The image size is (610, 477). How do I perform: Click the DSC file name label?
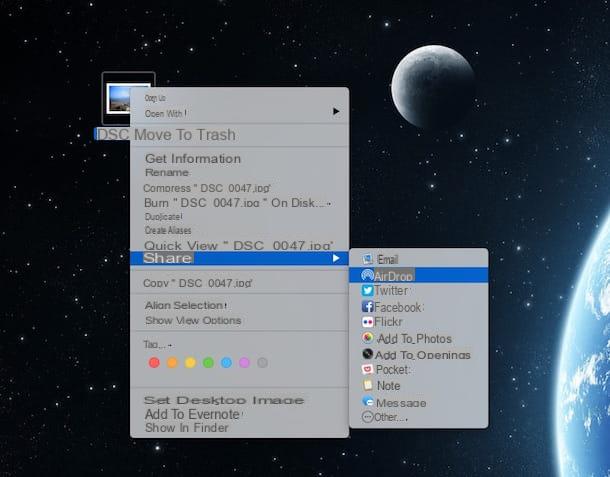click(112, 134)
